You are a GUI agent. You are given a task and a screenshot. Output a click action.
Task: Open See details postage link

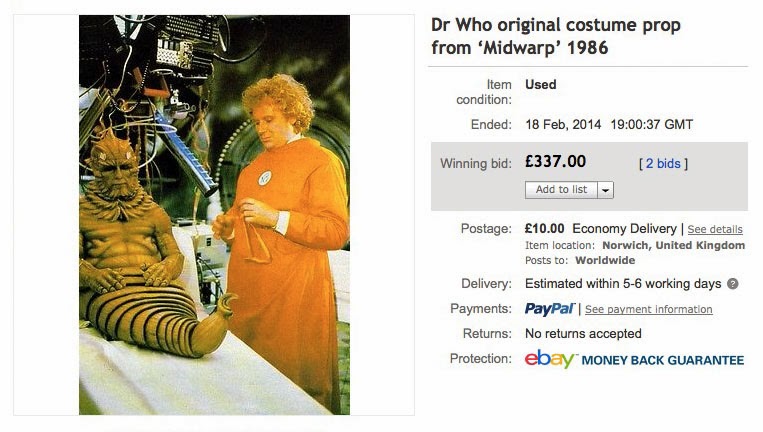click(x=715, y=229)
